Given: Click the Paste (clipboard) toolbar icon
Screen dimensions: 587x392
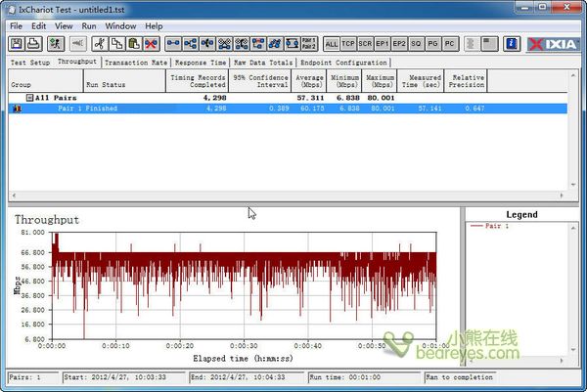Looking at the screenshot, I should (134, 44).
